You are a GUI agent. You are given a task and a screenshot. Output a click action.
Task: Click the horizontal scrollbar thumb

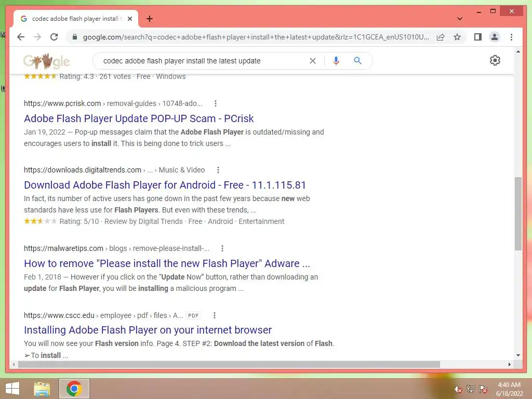(x=229, y=364)
